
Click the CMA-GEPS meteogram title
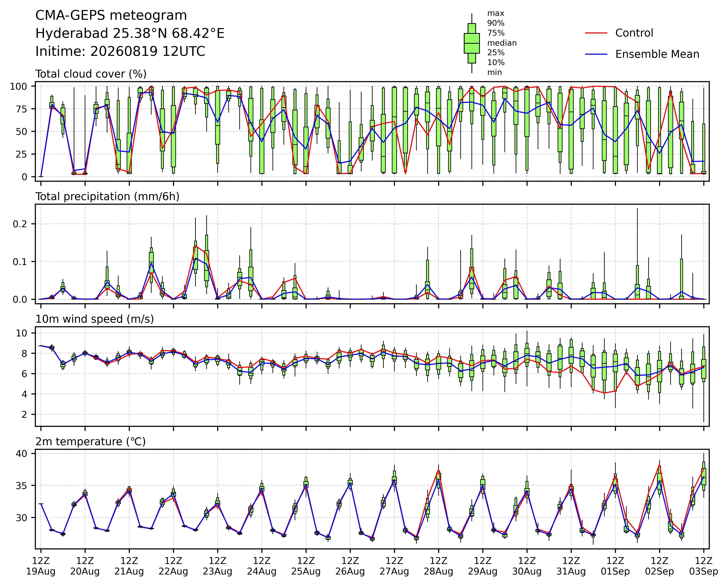(111, 15)
